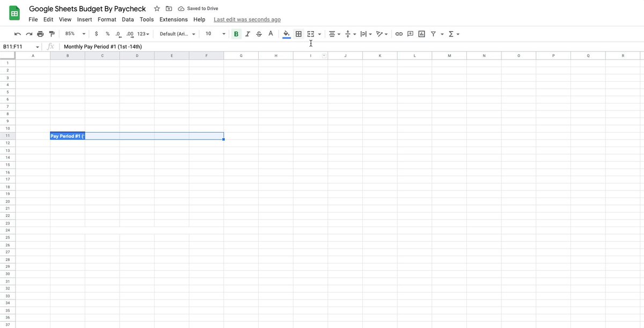Select the Paint format roller icon
This screenshot has width=644, height=328.
(x=52, y=34)
